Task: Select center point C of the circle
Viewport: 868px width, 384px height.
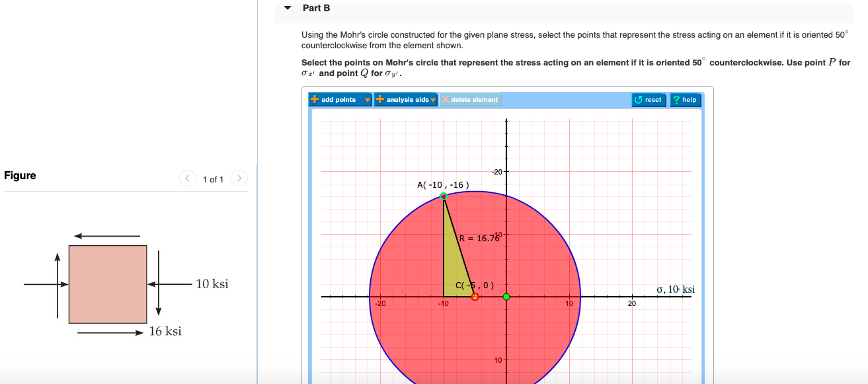Action: 474,295
